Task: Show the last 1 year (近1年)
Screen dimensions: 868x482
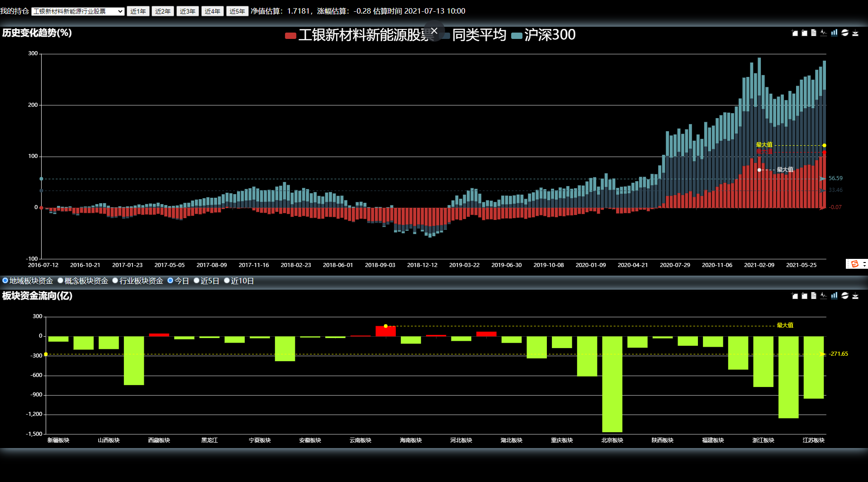Action: (x=138, y=11)
